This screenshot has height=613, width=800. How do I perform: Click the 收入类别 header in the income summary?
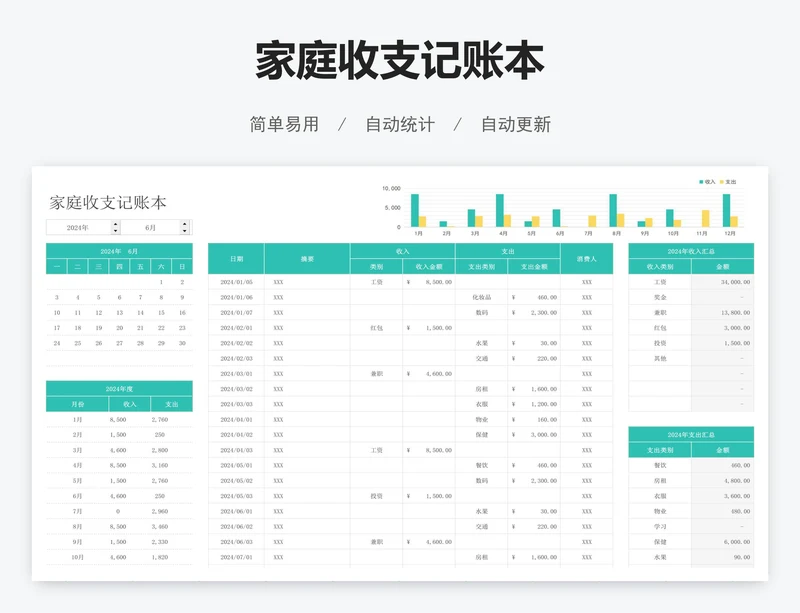coord(660,266)
